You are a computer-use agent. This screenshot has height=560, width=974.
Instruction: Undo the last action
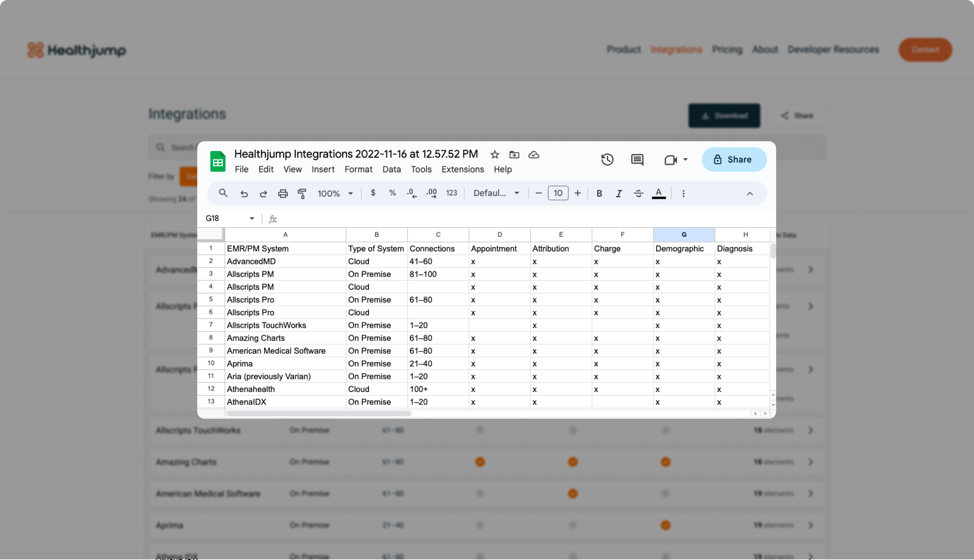click(244, 194)
